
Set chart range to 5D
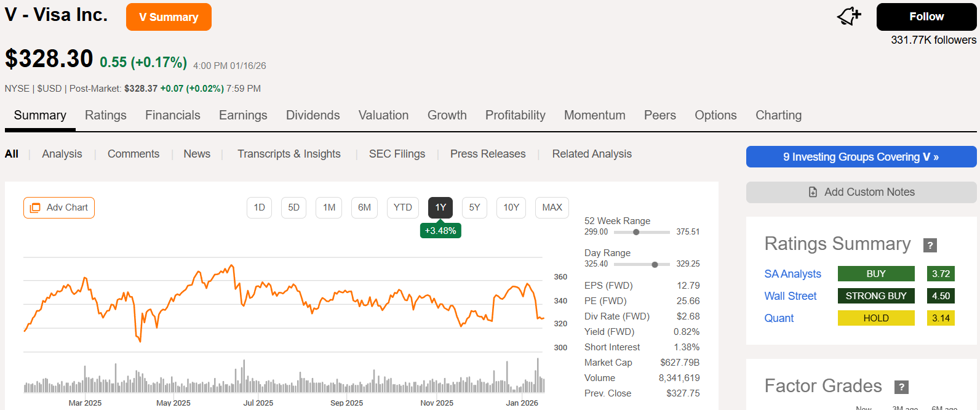294,207
